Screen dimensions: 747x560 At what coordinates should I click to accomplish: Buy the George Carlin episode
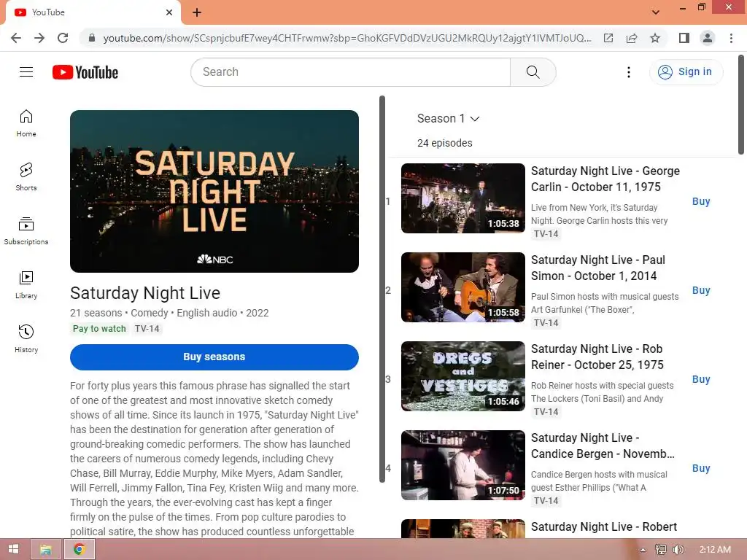click(x=701, y=201)
